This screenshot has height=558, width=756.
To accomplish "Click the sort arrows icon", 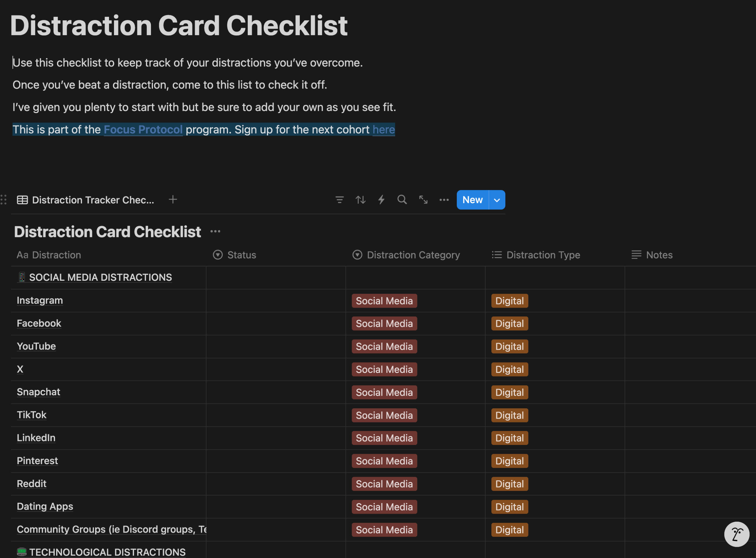I will (361, 200).
